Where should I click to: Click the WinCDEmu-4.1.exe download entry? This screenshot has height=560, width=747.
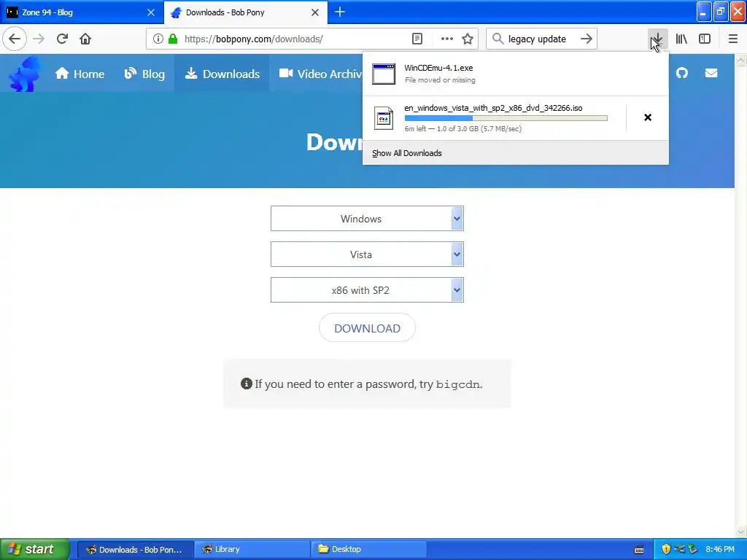click(x=516, y=74)
